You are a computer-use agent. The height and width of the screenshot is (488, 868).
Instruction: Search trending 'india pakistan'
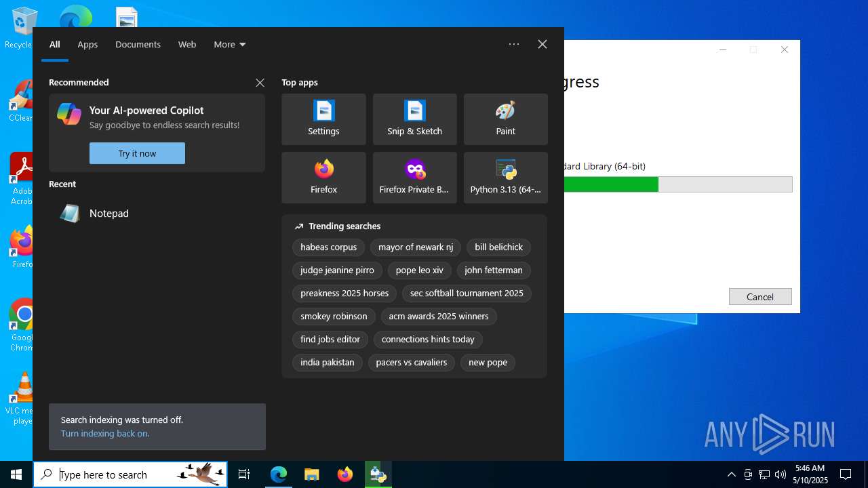[x=328, y=363]
